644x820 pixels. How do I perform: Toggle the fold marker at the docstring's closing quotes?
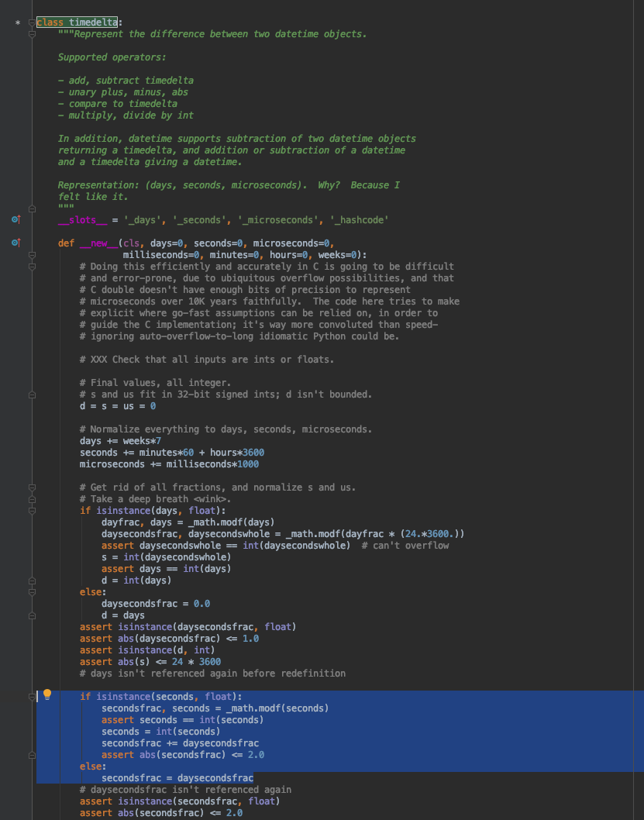coord(32,208)
